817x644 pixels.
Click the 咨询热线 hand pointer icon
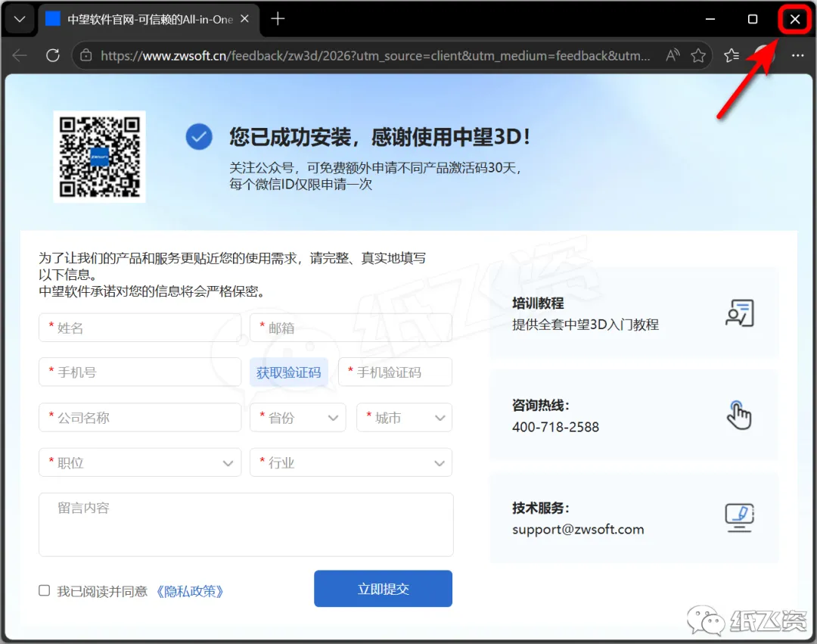(739, 415)
